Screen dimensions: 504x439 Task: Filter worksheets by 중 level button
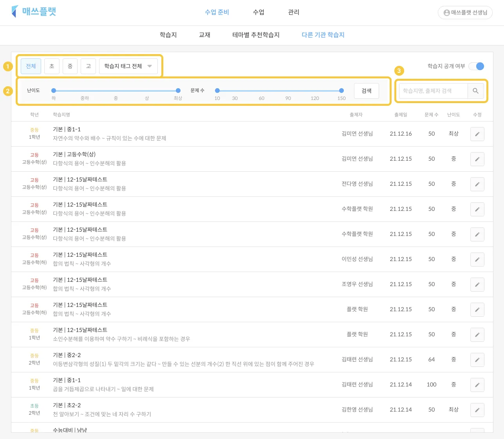[x=70, y=66]
